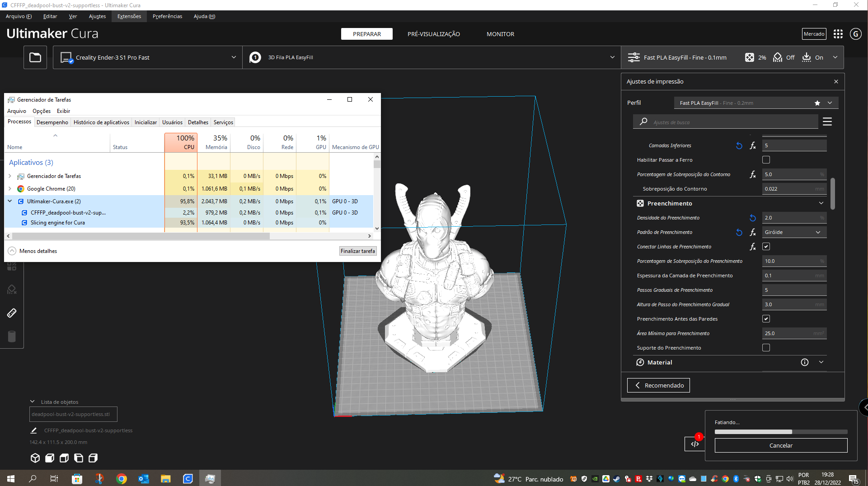Select the front view orientation icon
The image size is (868, 486).
pyautogui.click(x=50, y=458)
